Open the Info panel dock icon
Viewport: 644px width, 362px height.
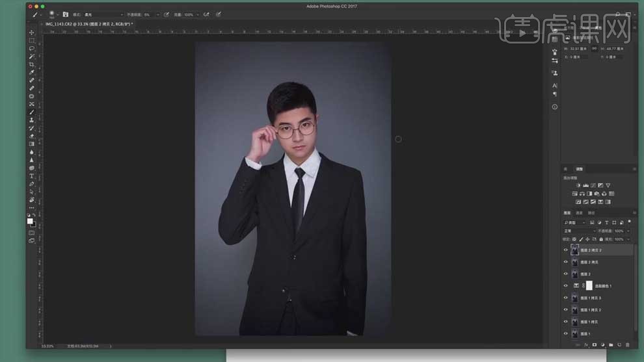pos(555,107)
